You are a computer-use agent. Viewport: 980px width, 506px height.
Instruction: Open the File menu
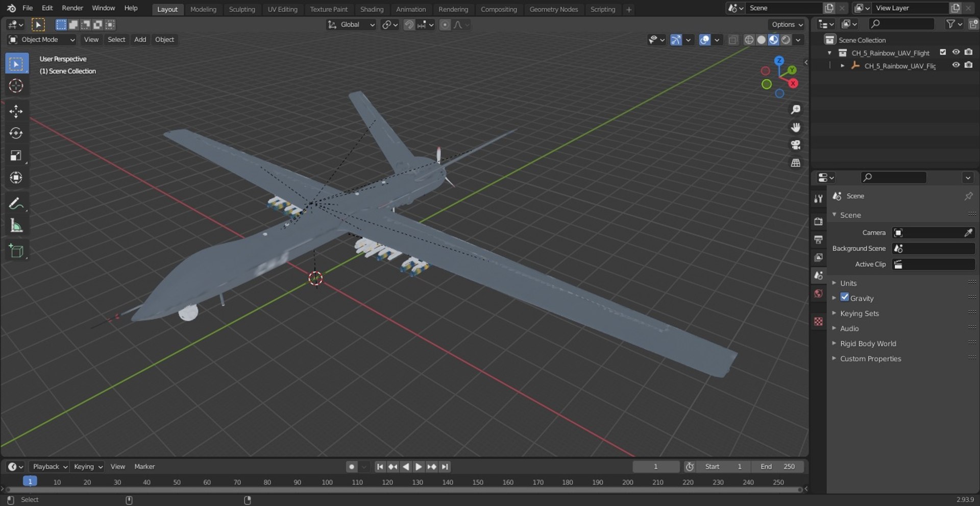coord(28,8)
